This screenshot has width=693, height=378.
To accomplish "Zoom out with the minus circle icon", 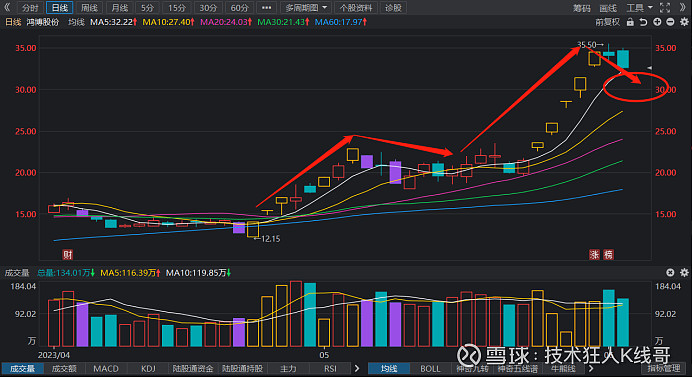I will point(670,22).
